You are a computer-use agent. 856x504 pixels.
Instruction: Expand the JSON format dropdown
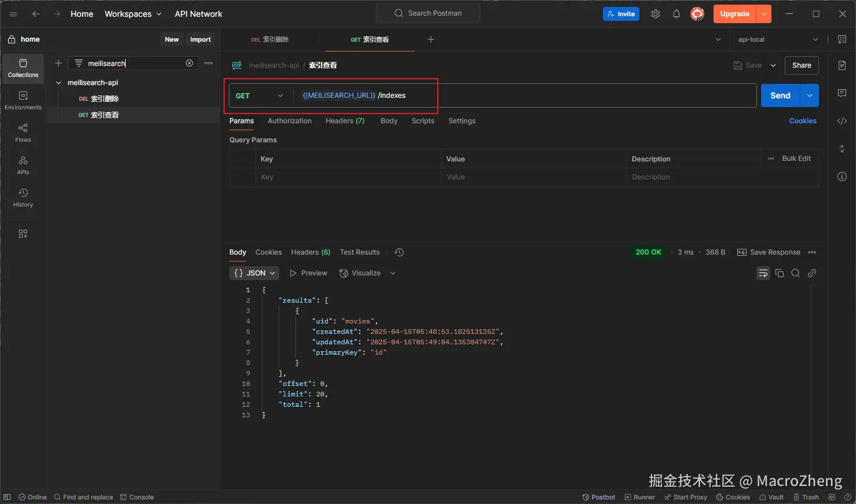254,273
